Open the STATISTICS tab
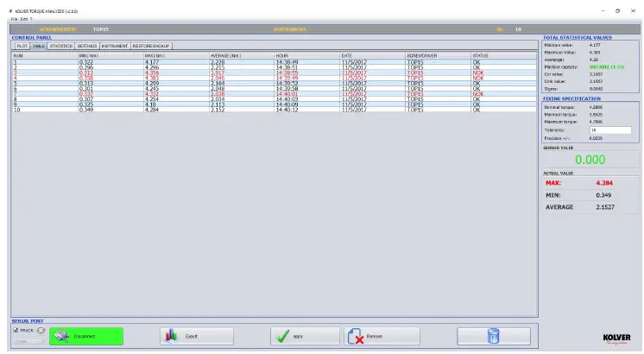This screenshot has height=354, width=644. [x=61, y=46]
